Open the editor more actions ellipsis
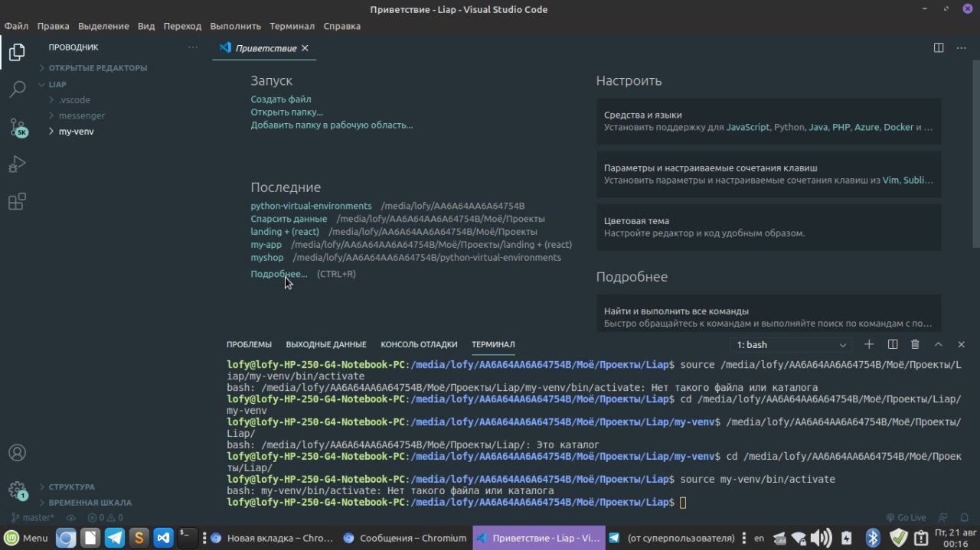This screenshot has width=980, height=550. (x=962, y=47)
